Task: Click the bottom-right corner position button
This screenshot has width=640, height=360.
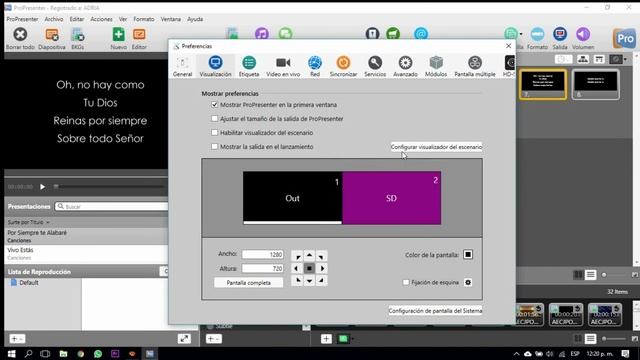Action: tap(322, 280)
